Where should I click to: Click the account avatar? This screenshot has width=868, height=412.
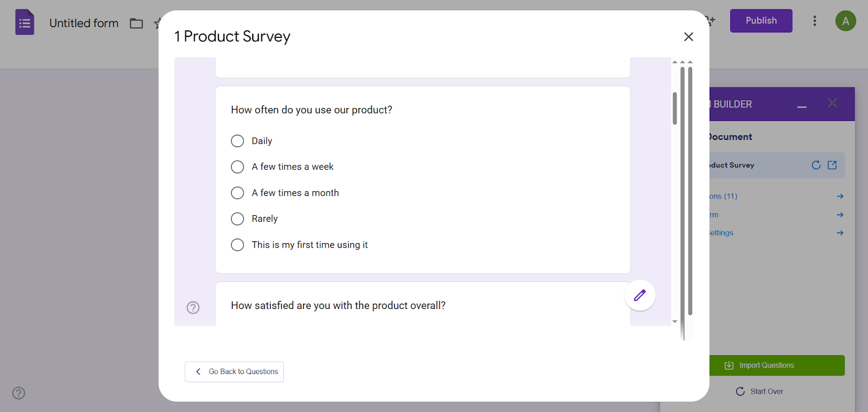pos(845,21)
